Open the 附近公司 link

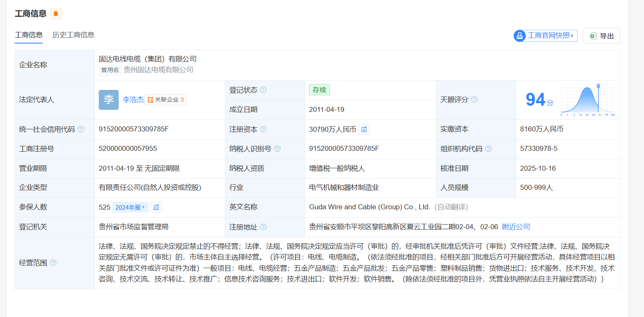point(516,227)
